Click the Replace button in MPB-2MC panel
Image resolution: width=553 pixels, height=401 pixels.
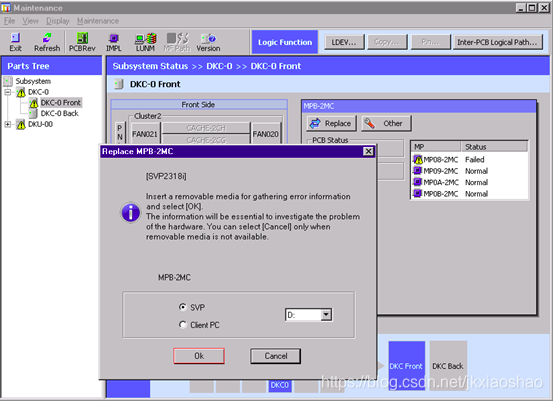click(x=331, y=123)
